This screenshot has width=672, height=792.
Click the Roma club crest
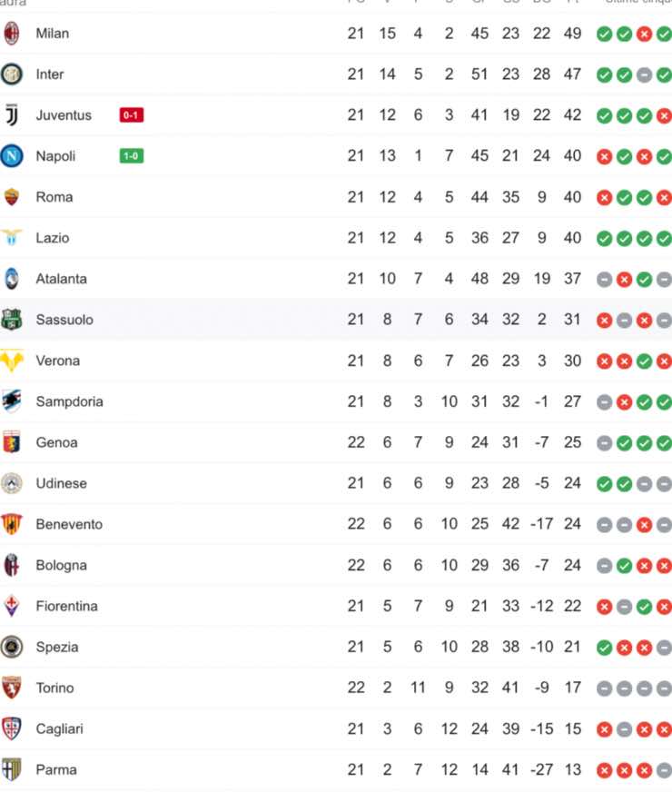pyautogui.click(x=12, y=197)
